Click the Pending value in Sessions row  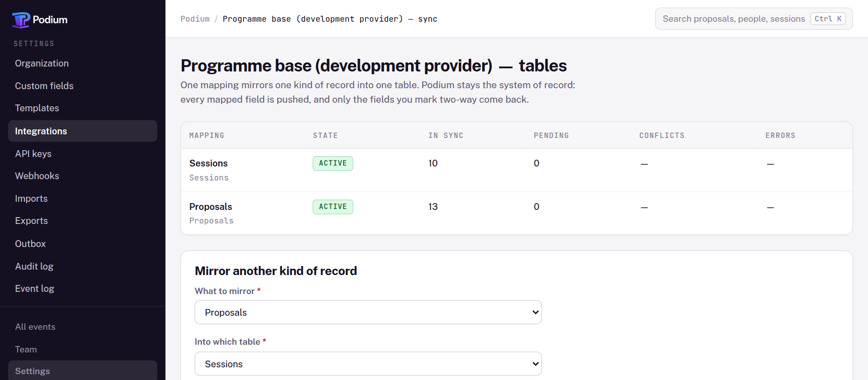pos(537,163)
